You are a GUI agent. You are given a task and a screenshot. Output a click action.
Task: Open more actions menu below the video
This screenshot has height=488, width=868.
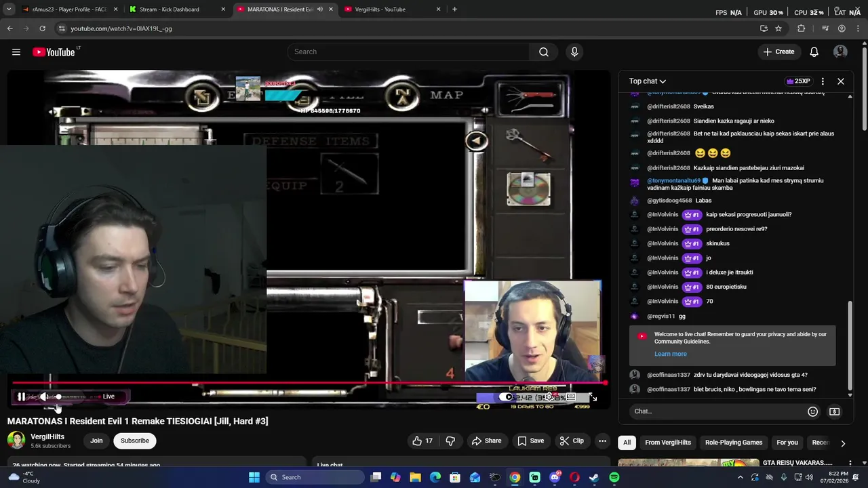pyautogui.click(x=602, y=441)
